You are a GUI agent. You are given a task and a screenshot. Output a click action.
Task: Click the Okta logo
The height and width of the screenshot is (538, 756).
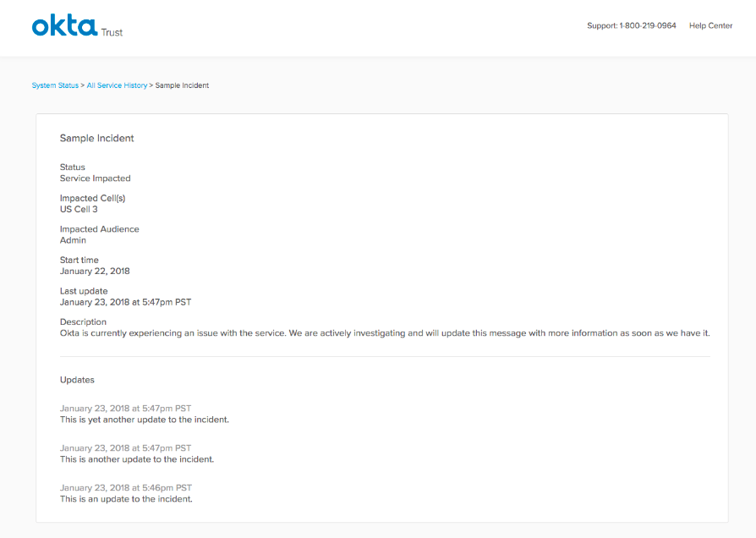click(x=63, y=26)
